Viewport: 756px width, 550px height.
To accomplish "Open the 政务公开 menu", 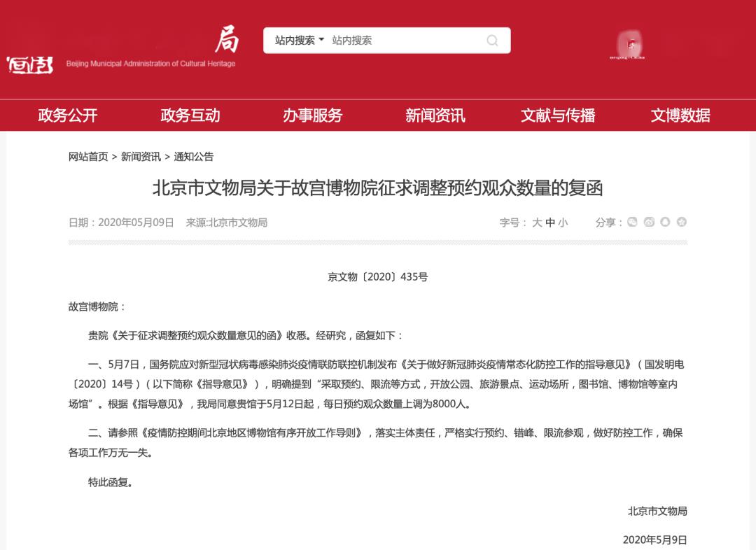I will click(67, 115).
